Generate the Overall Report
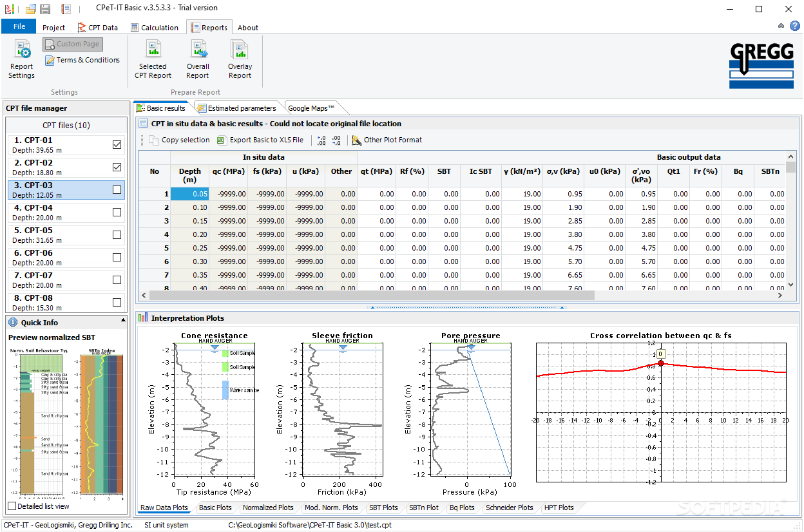The height and width of the screenshot is (532, 804). [198, 60]
